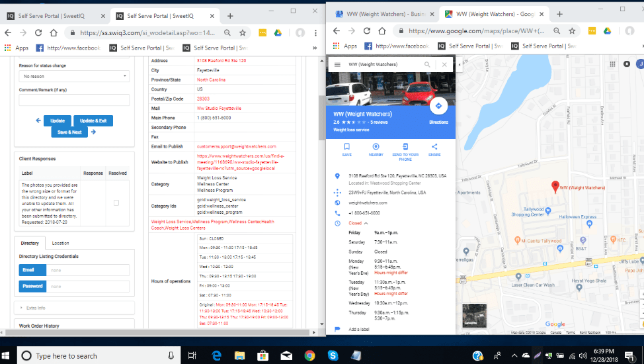This screenshot has width=644, height=364.
Task: Check the Resolved checkbox in Client Responses
Action: 116,203
